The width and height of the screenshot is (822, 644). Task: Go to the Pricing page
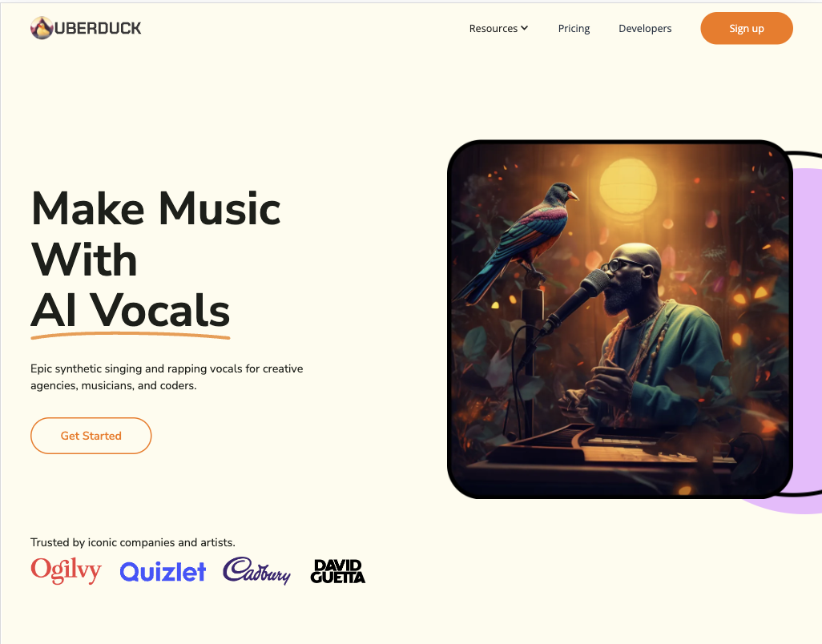point(574,28)
